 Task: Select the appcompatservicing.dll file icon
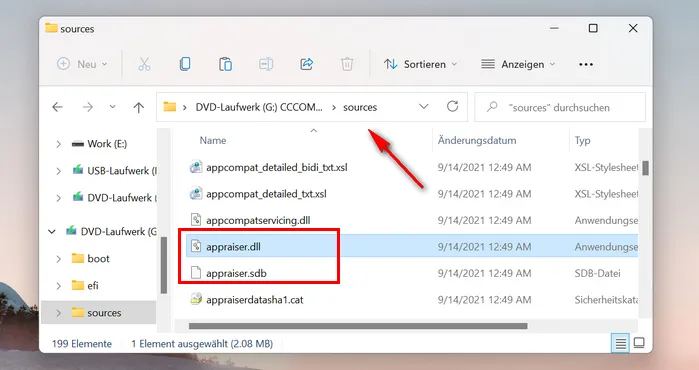tap(196, 220)
